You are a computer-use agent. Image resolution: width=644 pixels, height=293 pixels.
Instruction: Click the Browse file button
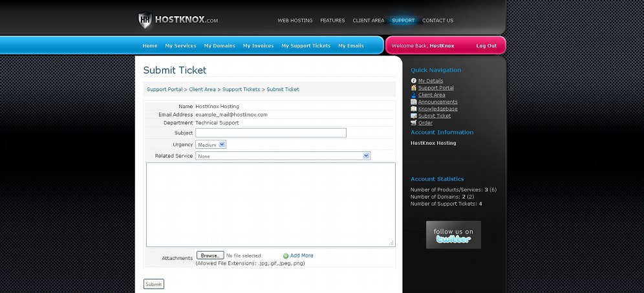coord(210,255)
